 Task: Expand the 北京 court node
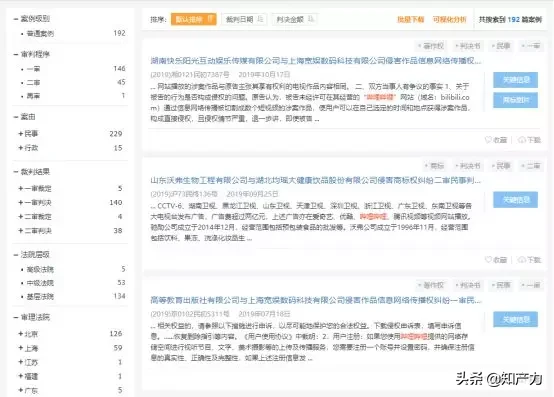[x=20, y=334]
